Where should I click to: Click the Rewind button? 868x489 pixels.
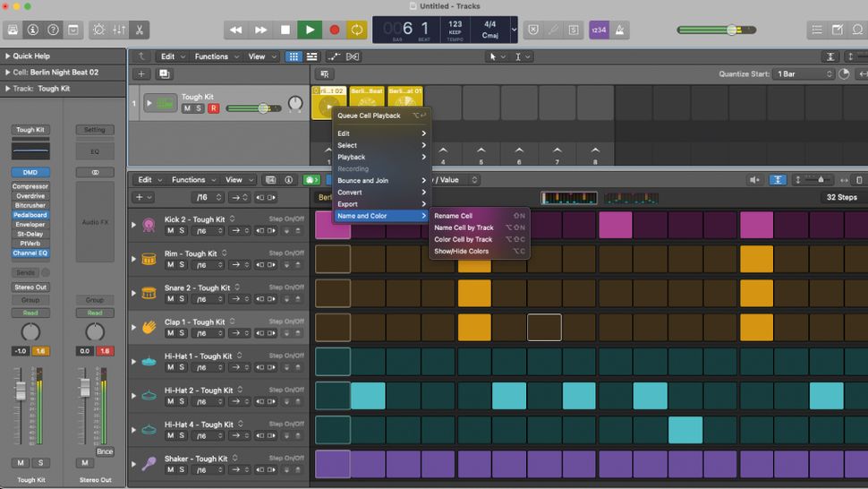tap(236, 30)
